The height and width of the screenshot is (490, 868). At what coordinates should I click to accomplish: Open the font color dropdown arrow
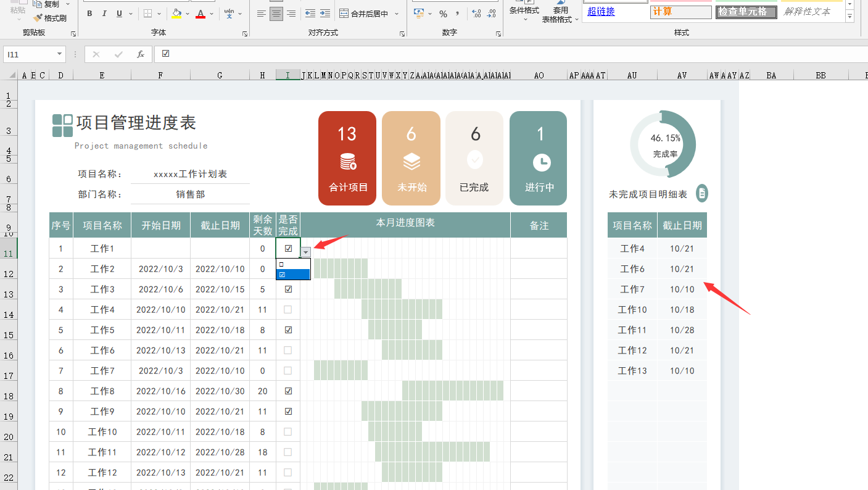coord(212,14)
